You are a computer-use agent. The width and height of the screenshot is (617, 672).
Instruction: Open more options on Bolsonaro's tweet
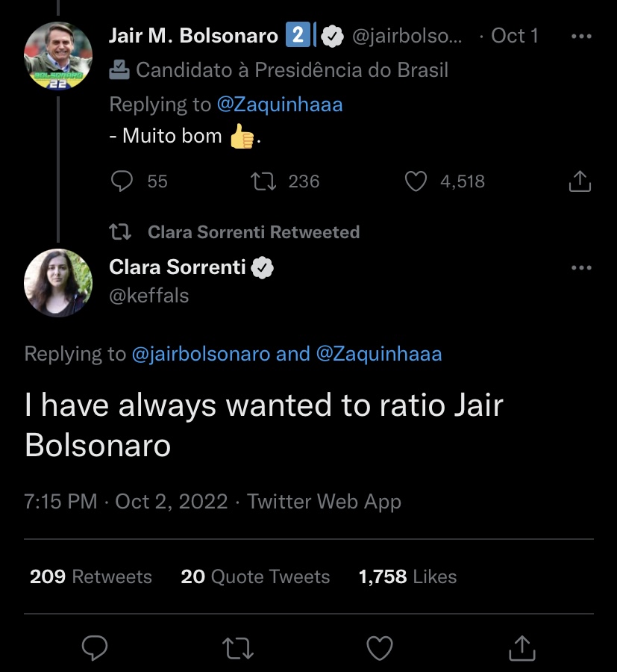581,37
